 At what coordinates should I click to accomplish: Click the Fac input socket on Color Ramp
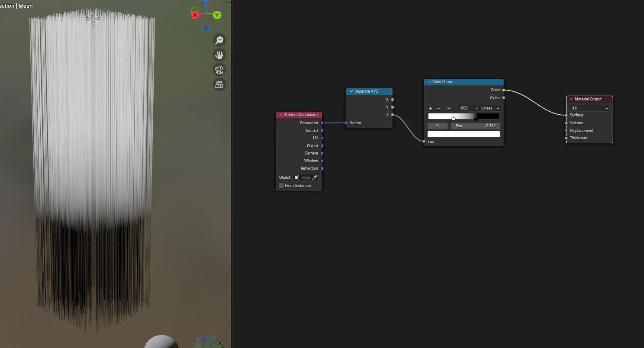click(424, 142)
